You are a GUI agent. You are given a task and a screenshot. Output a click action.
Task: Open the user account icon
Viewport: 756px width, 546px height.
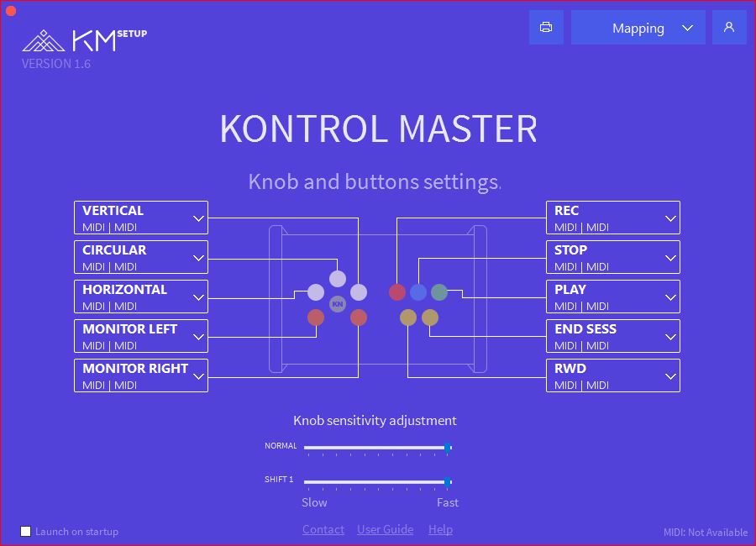click(729, 28)
